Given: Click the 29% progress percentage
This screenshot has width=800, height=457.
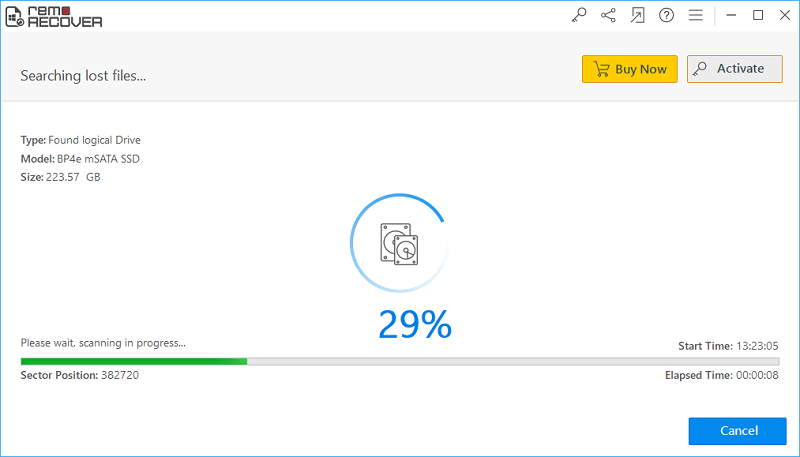Looking at the screenshot, I should tap(414, 324).
